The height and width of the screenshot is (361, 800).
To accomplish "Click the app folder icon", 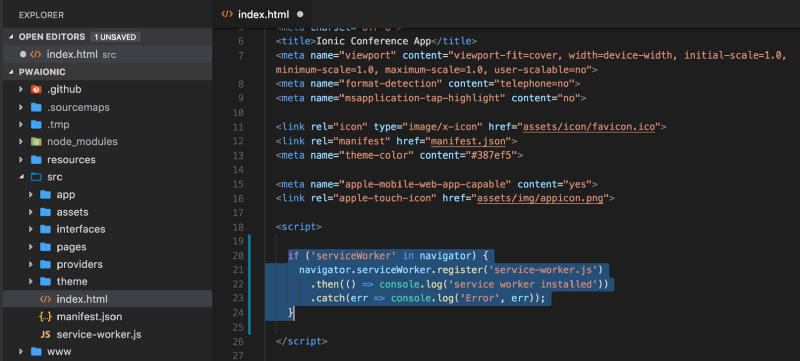I will click(x=45, y=195).
